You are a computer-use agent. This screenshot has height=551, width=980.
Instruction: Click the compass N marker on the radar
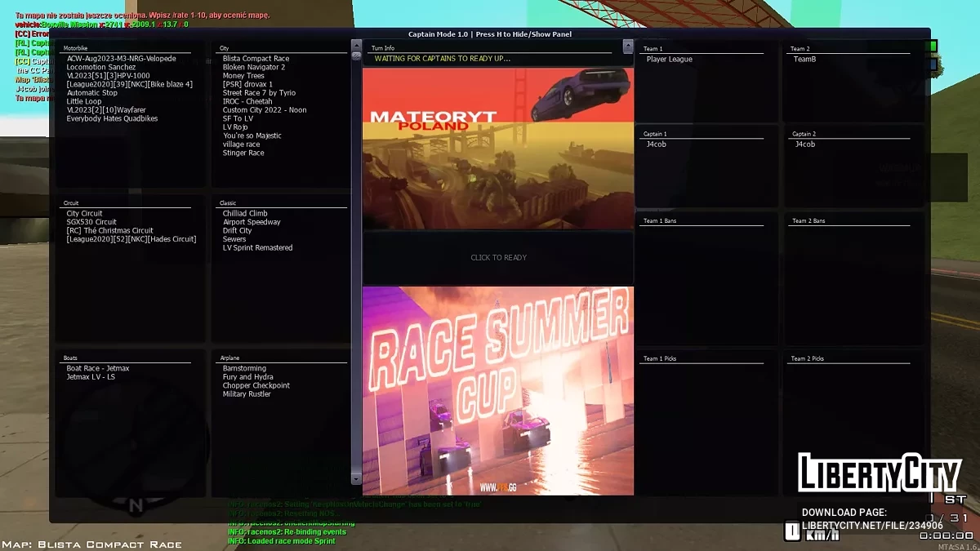point(136,506)
